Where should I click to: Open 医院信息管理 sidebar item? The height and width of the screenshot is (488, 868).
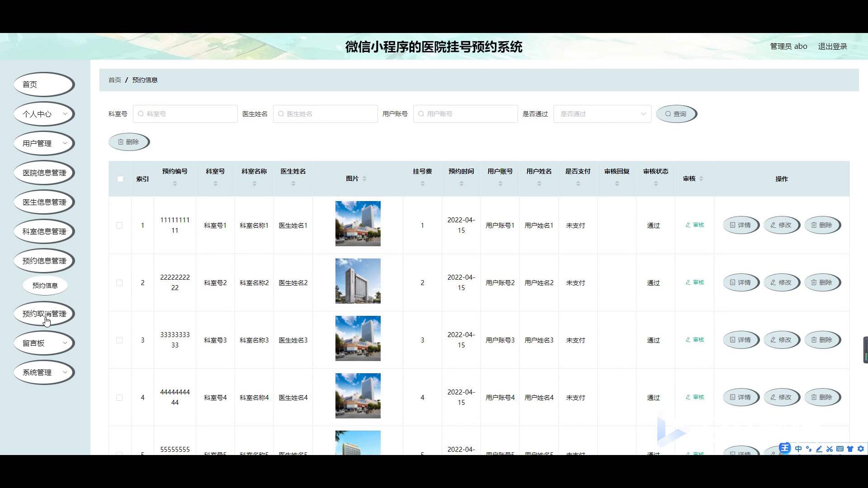pyautogui.click(x=44, y=173)
